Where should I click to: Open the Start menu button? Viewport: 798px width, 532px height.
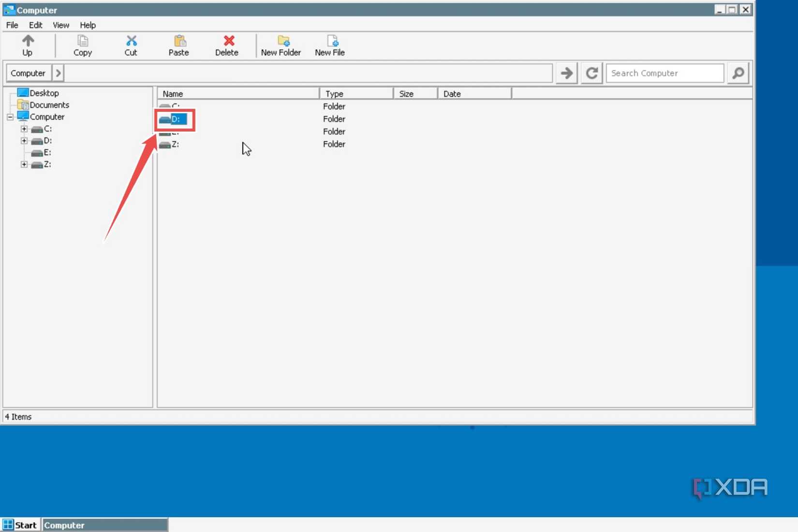20,525
